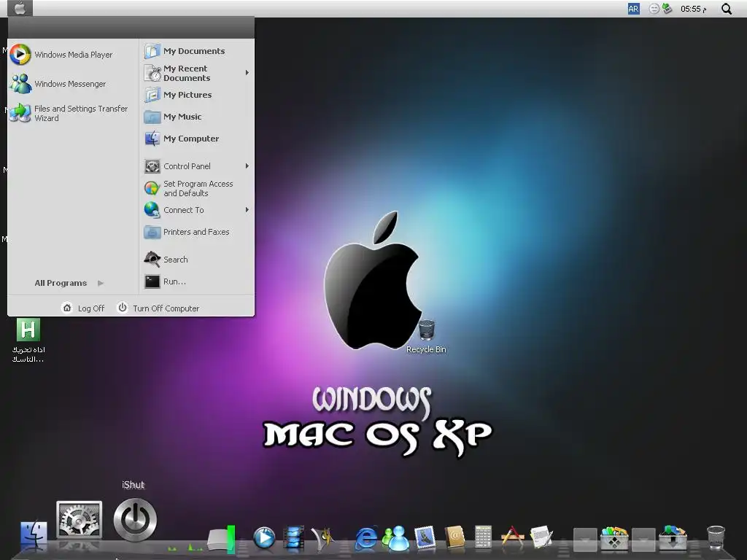Click the iShut power icon in dock
The width and height of the screenshot is (747, 560).
(x=135, y=520)
